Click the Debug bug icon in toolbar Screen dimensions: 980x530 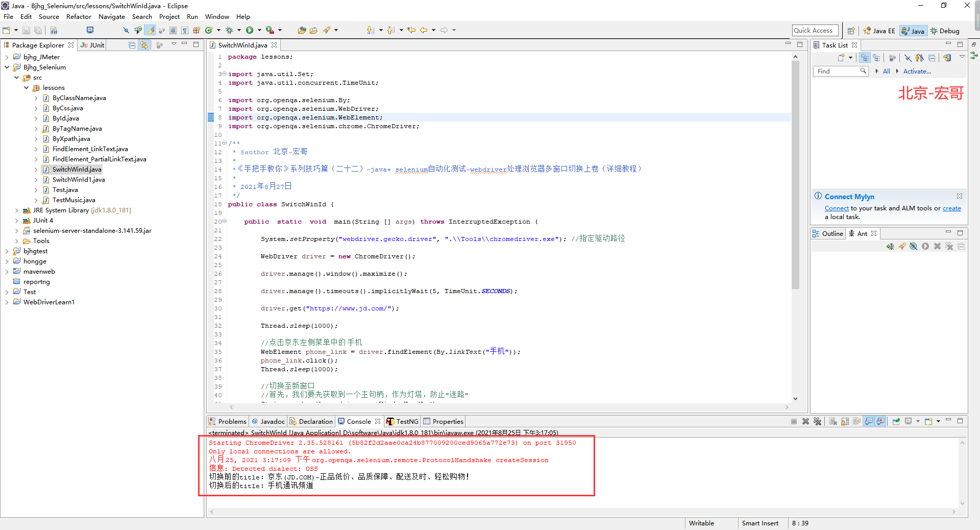[x=230, y=30]
